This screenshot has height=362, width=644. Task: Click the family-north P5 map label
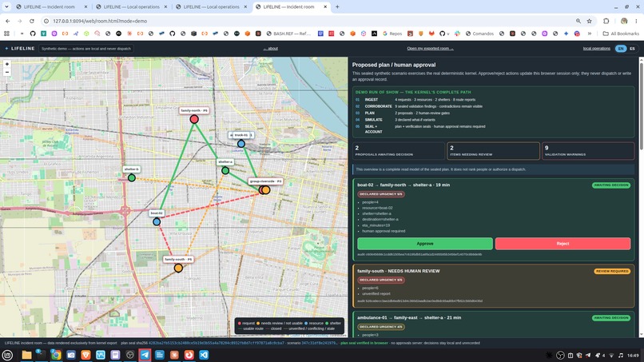click(x=194, y=110)
